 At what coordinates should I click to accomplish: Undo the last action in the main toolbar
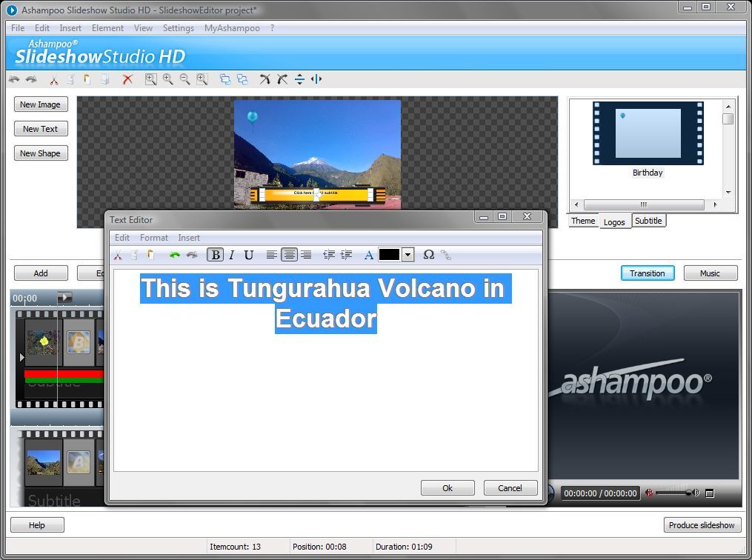point(13,79)
